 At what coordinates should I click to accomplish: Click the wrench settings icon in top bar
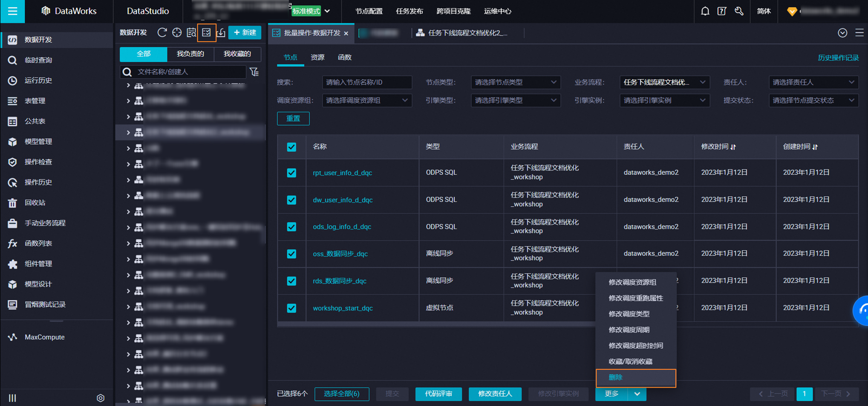click(739, 11)
